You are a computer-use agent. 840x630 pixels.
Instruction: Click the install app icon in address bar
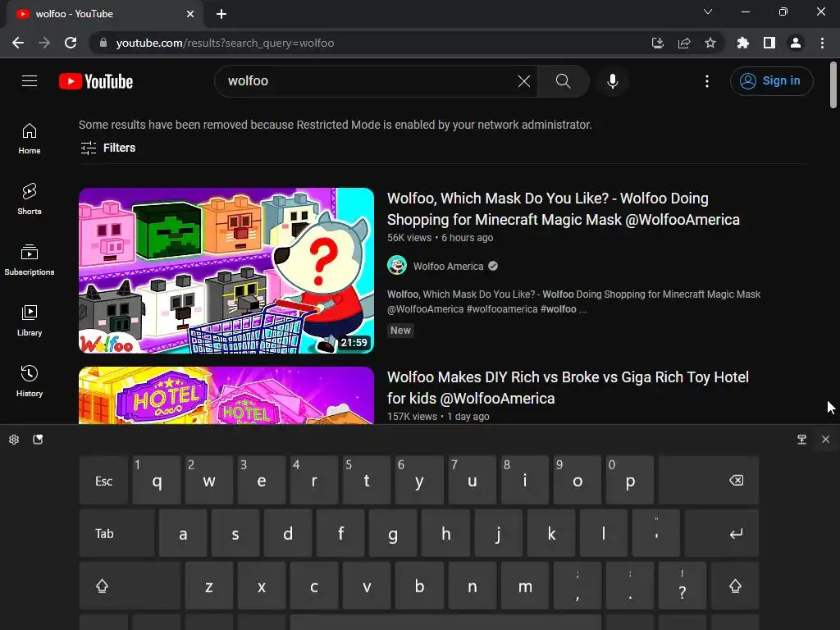coord(658,43)
